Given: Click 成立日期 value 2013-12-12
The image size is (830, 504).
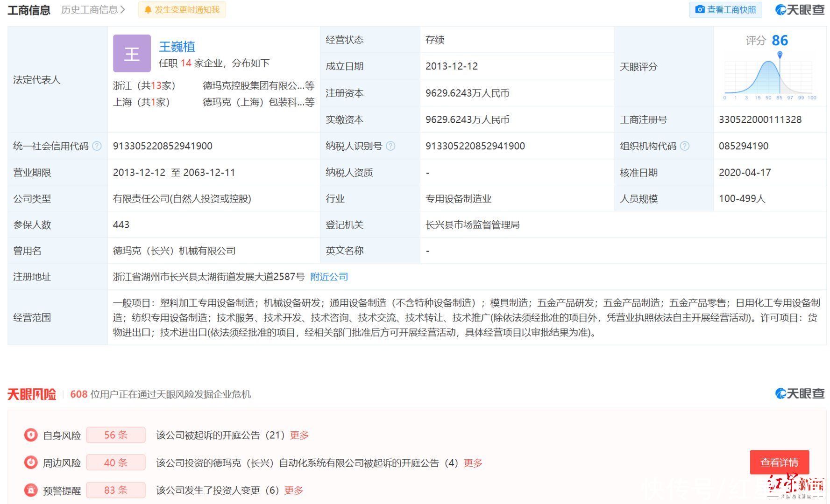Looking at the screenshot, I should (x=452, y=66).
